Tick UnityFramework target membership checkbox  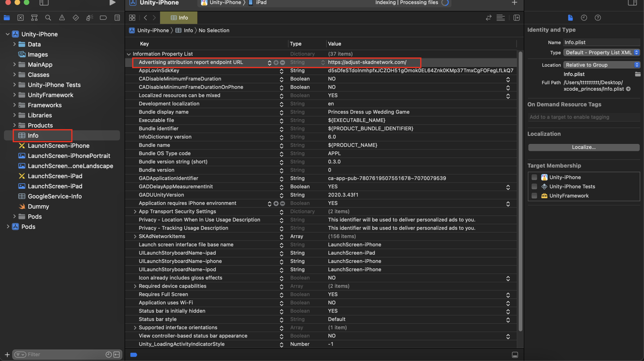point(534,196)
